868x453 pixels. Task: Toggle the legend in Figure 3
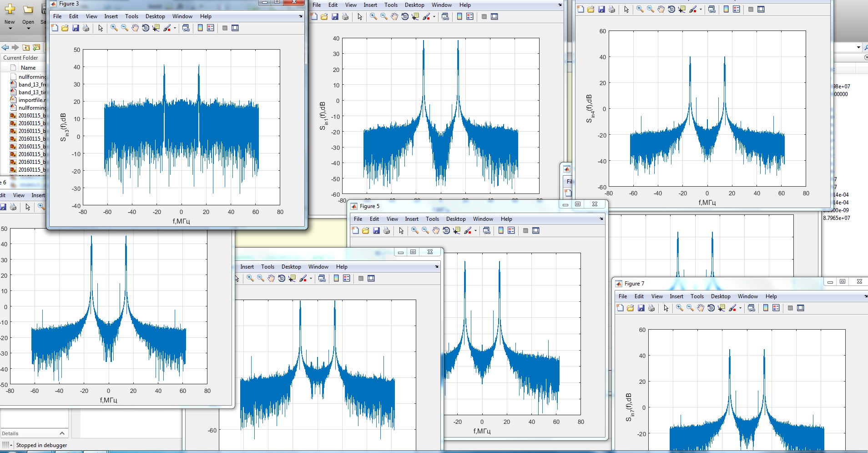pos(211,28)
